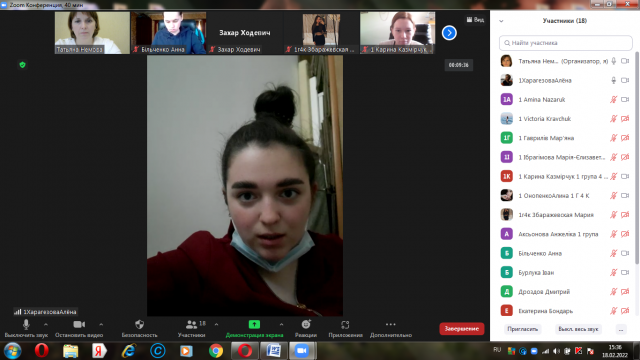The height and width of the screenshot is (360, 640).
Task: Click volume speaker icon in tray
Action: pos(556,351)
